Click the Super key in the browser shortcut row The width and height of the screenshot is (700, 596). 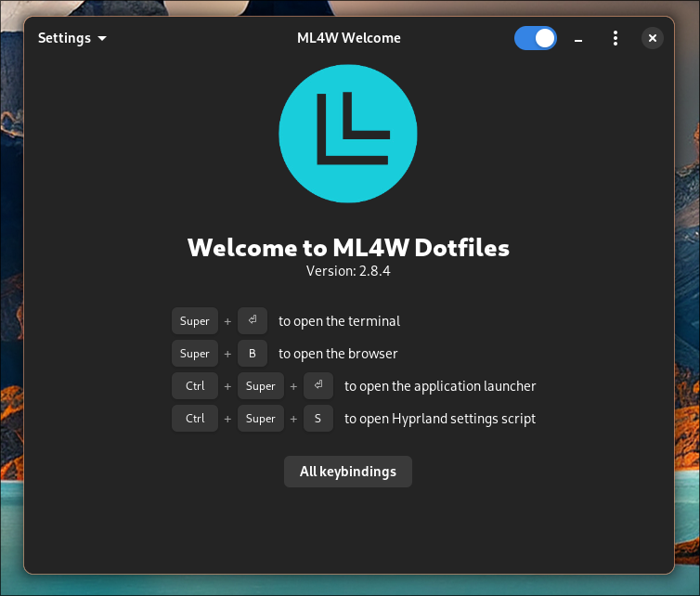pyautogui.click(x=195, y=354)
